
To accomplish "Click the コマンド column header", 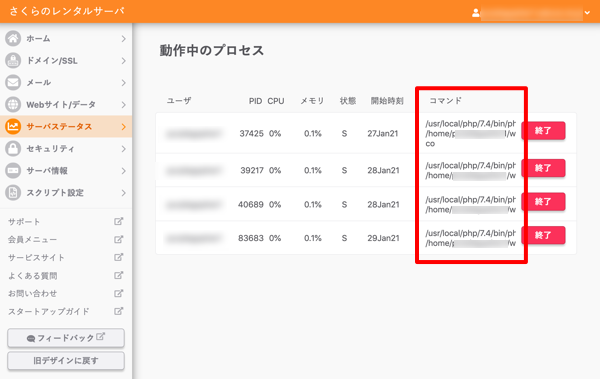I will pos(445,101).
